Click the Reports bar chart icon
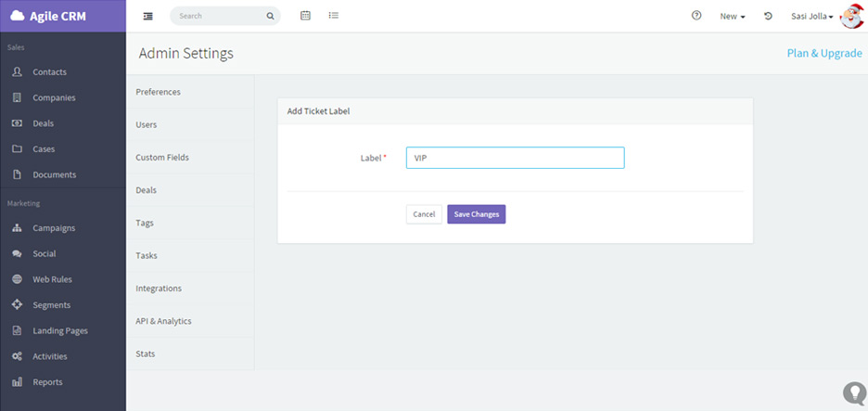Image resolution: width=868 pixels, height=411 pixels. pos(18,381)
